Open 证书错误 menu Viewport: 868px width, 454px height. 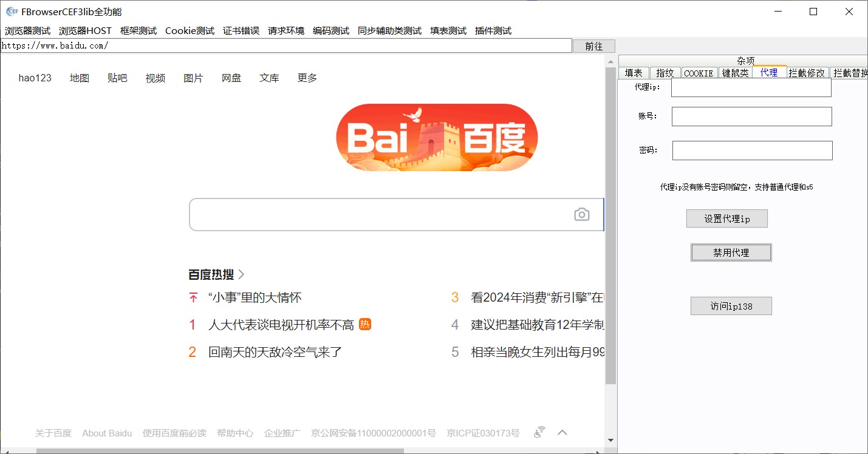pyautogui.click(x=241, y=31)
